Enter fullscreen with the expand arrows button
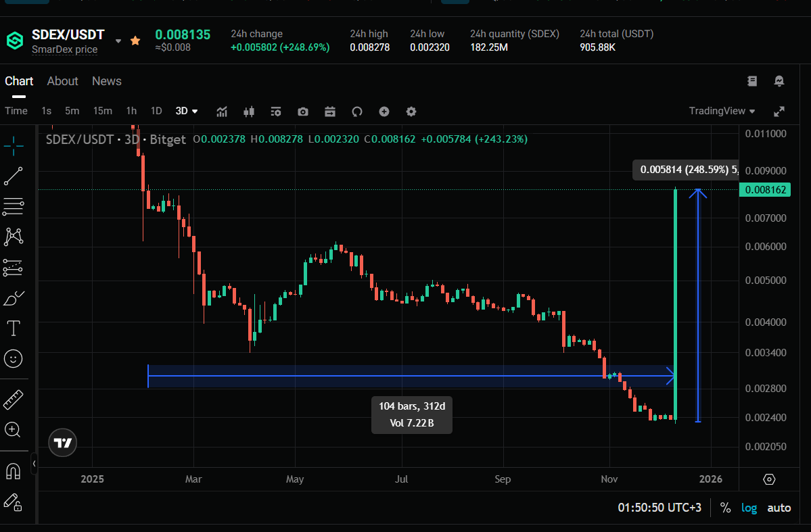The image size is (811, 532). [779, 111]
